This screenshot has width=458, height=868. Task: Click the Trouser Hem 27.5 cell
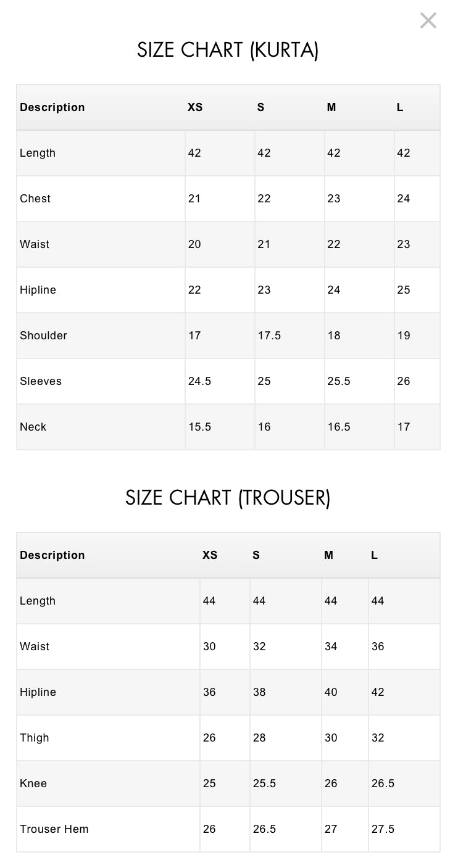coord(383,829)
